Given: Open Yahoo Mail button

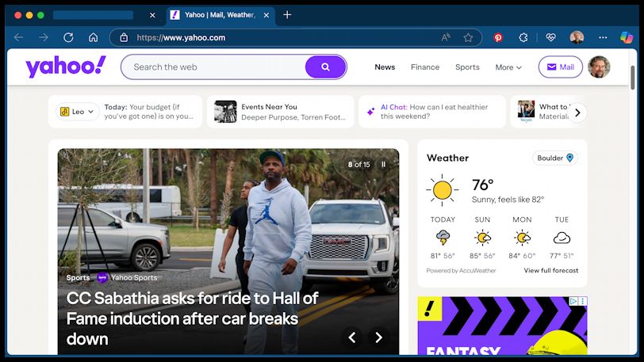Looking at the screenshot, I should click(560, 67).
